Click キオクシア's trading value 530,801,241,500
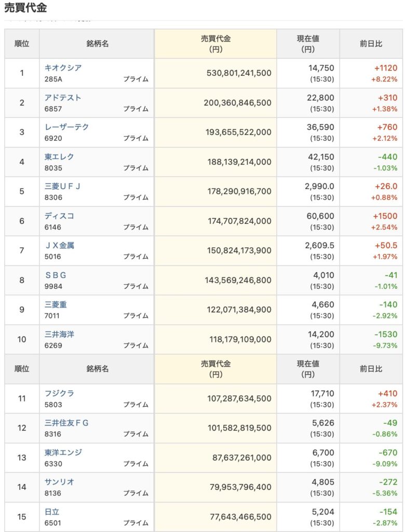 [238, 73]
